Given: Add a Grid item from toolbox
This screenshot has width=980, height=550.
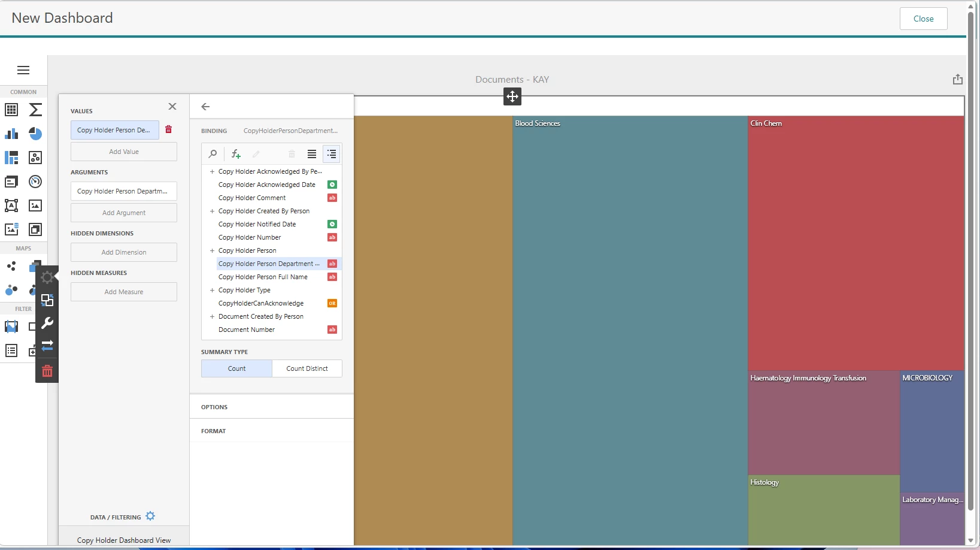Looking at the screenshot, I should pos(11,110).
